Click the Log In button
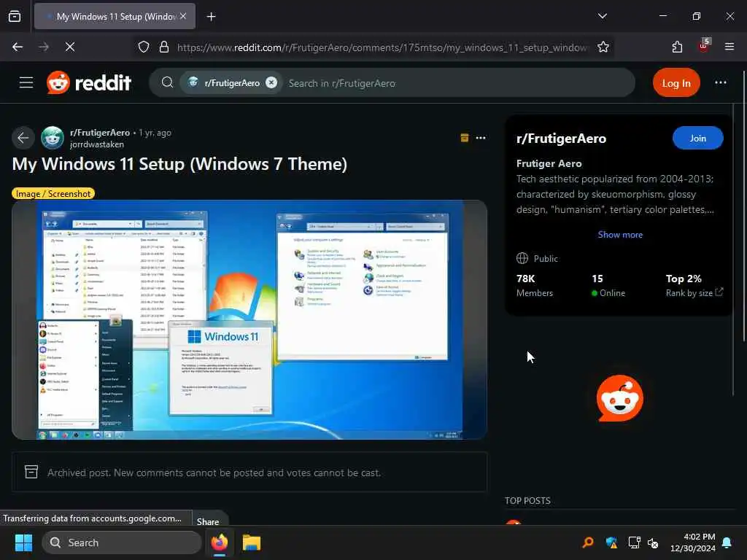This screenshot has height=560, width=747. pyautogui.click(x=676, y=83)
